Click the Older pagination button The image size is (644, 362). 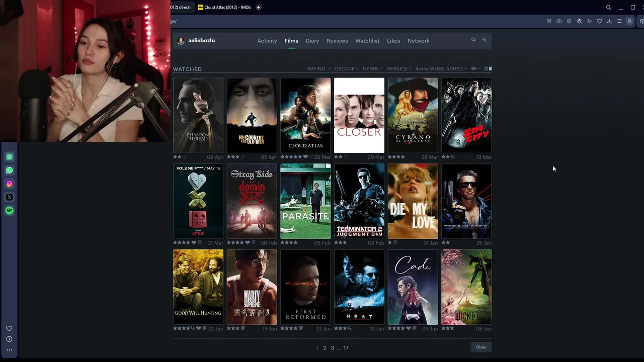[481, 347]
